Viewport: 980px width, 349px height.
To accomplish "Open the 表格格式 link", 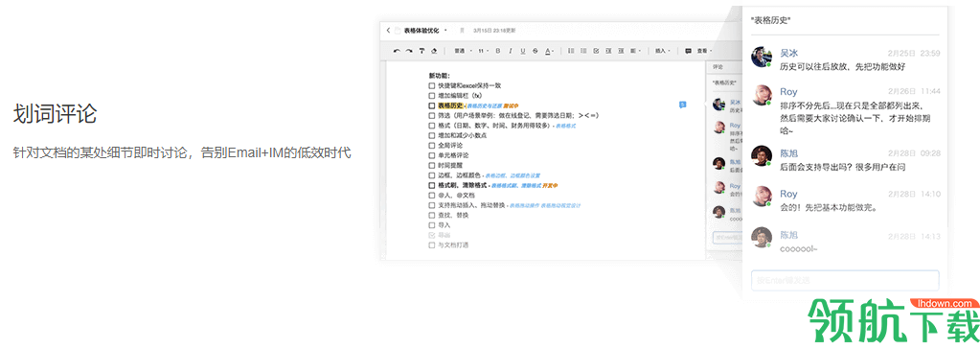I will (x=565, y=126).
